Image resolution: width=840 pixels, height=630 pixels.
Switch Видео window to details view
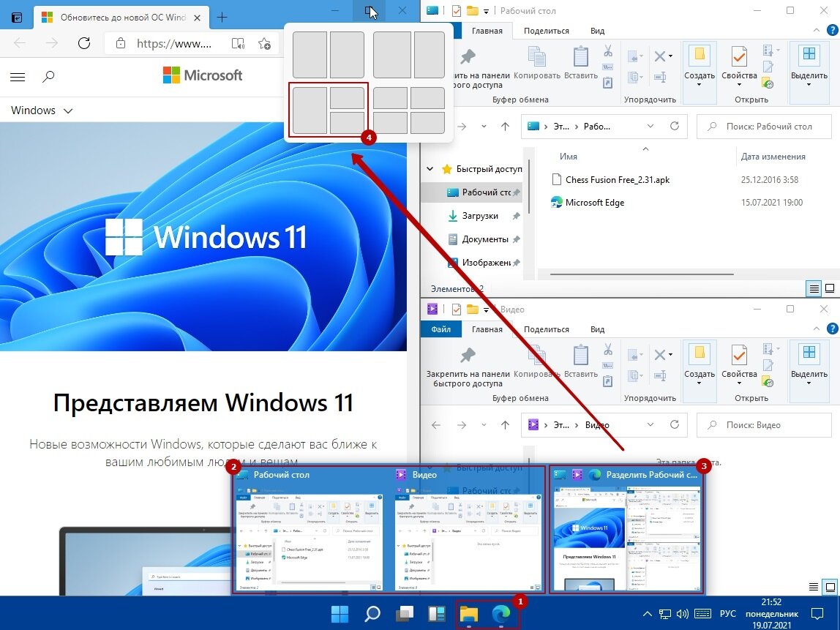(x=814, y=587)
